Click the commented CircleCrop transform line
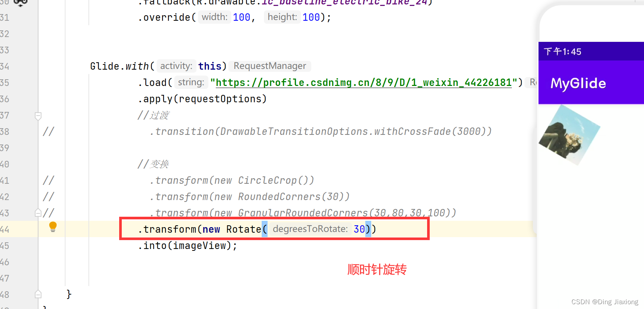 point(232,180)
